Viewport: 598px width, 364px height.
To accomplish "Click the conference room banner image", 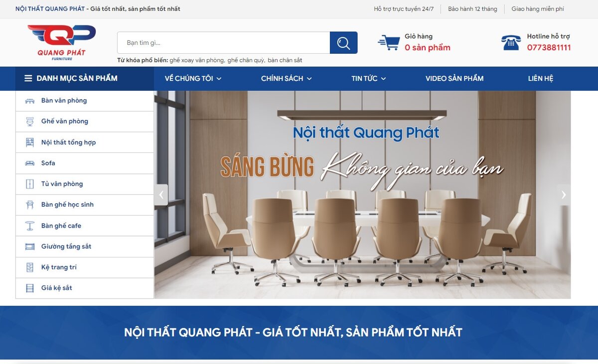I will tap(362, 195).
